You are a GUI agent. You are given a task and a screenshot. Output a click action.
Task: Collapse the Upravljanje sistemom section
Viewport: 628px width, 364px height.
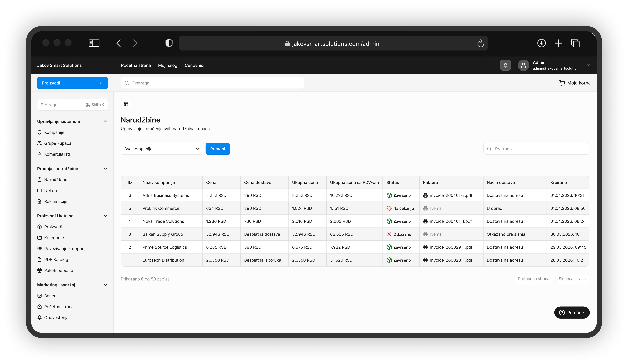point(105,121)
